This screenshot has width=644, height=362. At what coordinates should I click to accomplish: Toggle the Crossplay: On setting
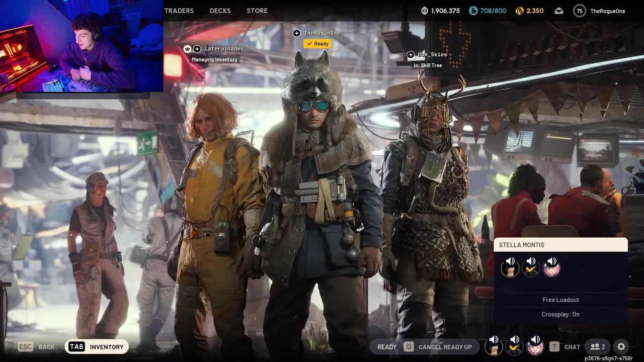click(x=560, y=314)
